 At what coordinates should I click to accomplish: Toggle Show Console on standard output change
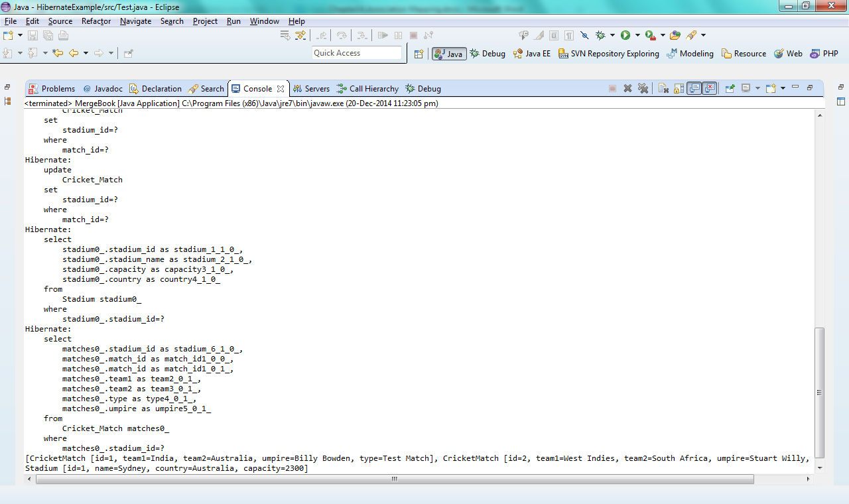pos(694,88)
